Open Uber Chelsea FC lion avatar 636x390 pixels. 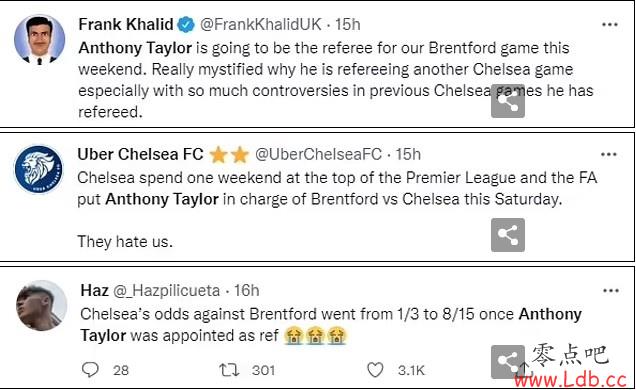(39, 169)
